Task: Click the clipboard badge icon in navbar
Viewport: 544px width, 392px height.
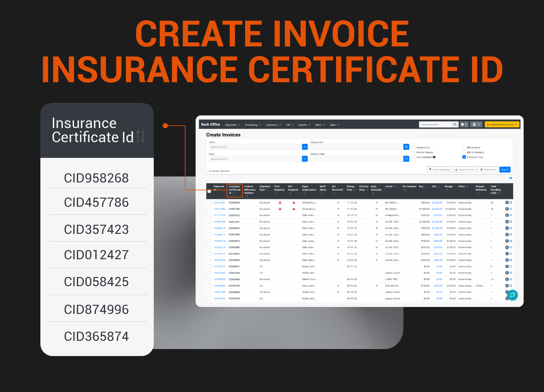Action: click(x=474, y=125)
